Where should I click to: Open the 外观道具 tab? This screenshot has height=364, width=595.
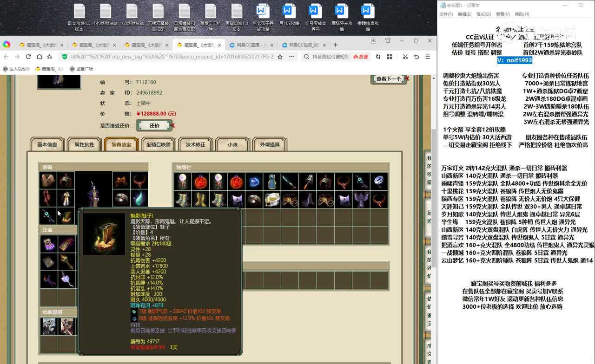(270, 144)
